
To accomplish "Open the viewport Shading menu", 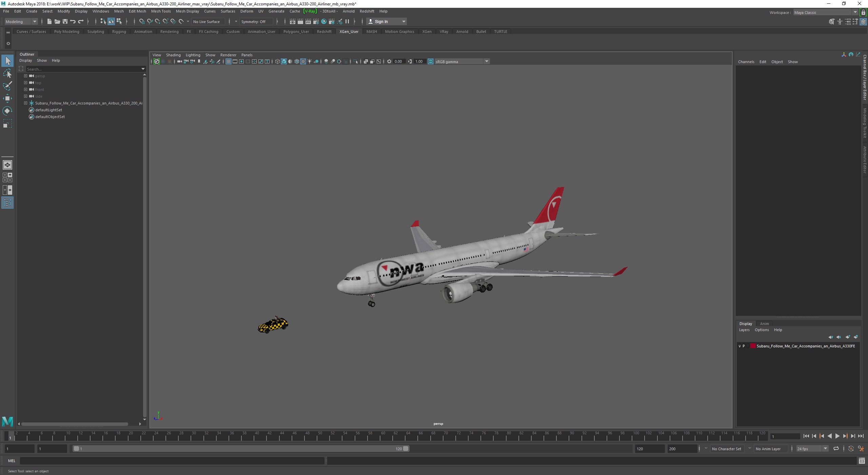I will coord(173,55).
